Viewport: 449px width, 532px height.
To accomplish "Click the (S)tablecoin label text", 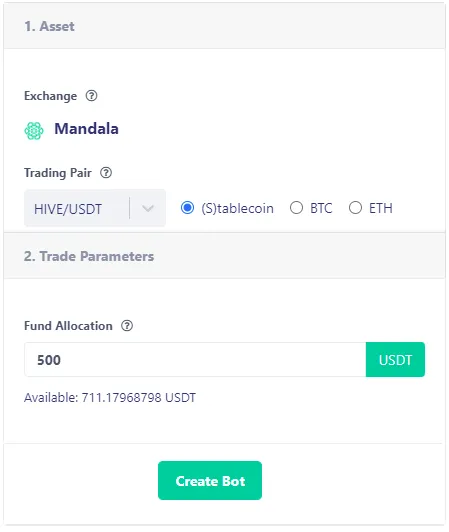I will tap(238, 208).
